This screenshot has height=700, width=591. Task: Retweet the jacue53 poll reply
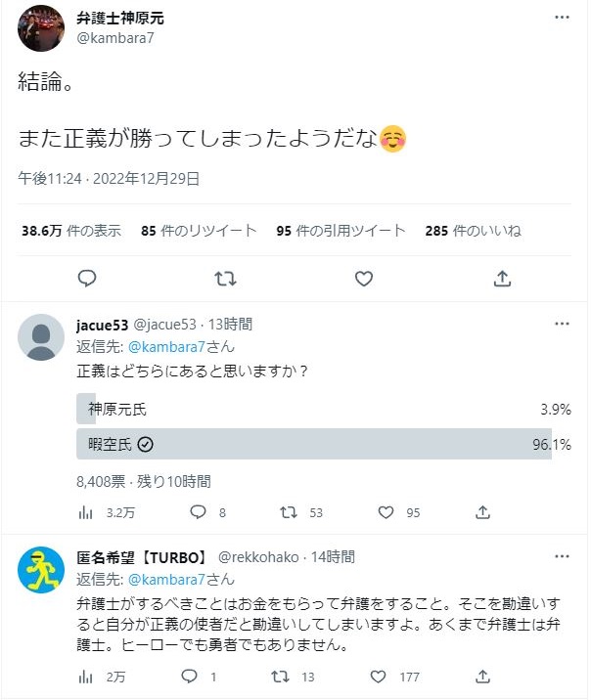(x=288, y=511)
